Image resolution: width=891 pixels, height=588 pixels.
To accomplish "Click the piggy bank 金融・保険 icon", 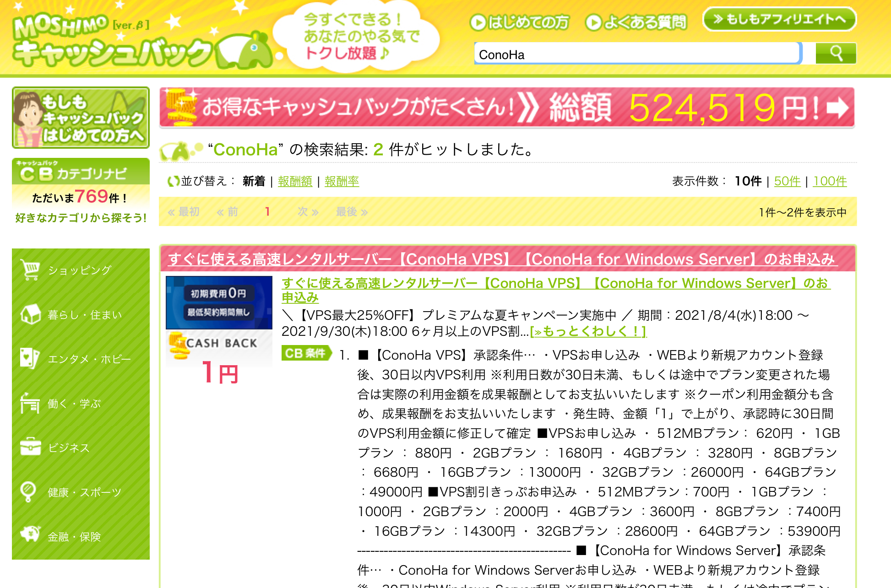I will [x=30, y=535].
